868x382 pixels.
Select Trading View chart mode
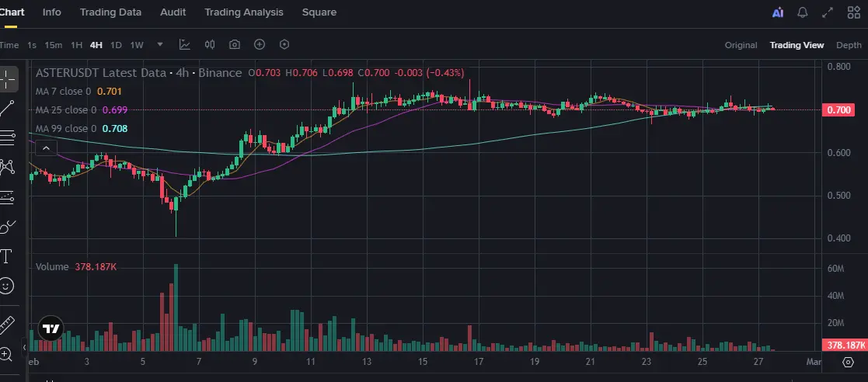pos(797,45)
